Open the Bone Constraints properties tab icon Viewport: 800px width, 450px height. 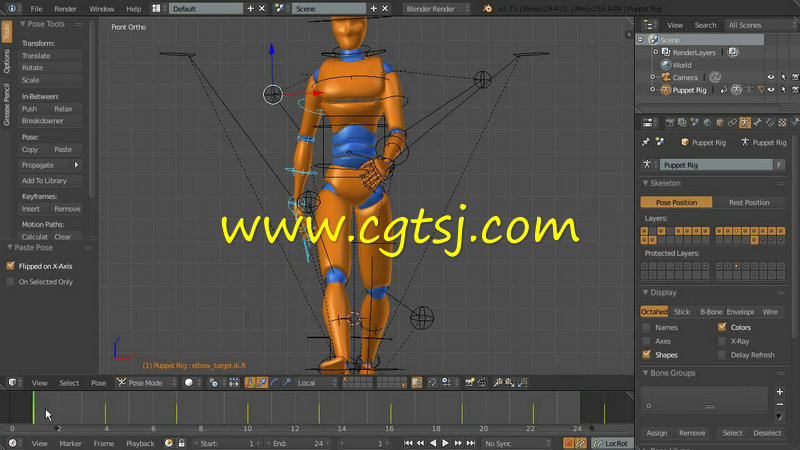click(x=770, y=123)
